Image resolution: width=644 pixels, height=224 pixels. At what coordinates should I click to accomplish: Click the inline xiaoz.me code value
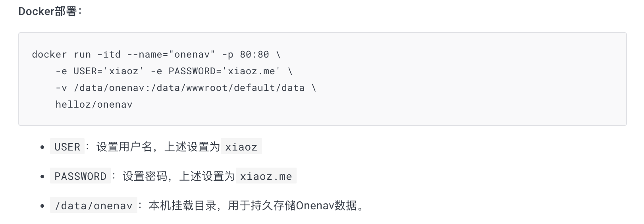266,176
